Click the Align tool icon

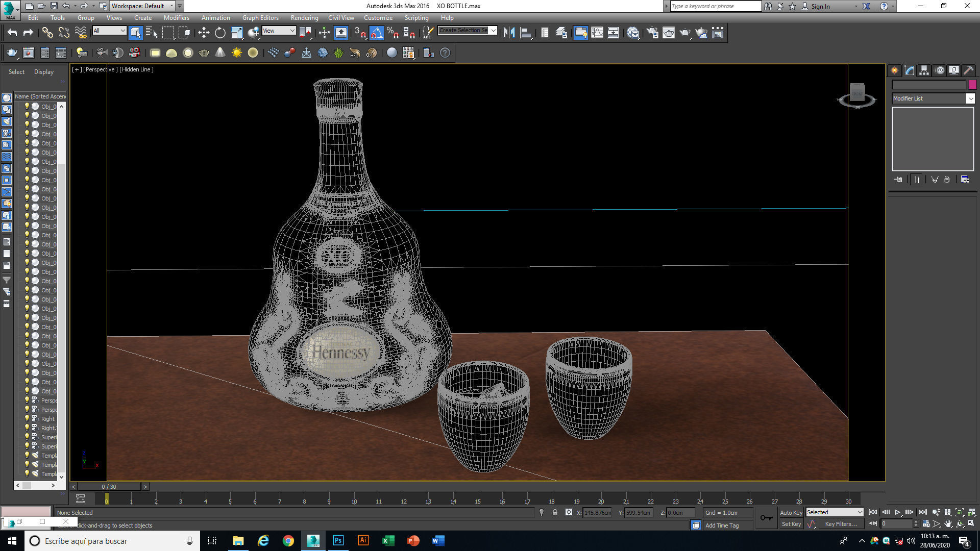click(526, 33)
